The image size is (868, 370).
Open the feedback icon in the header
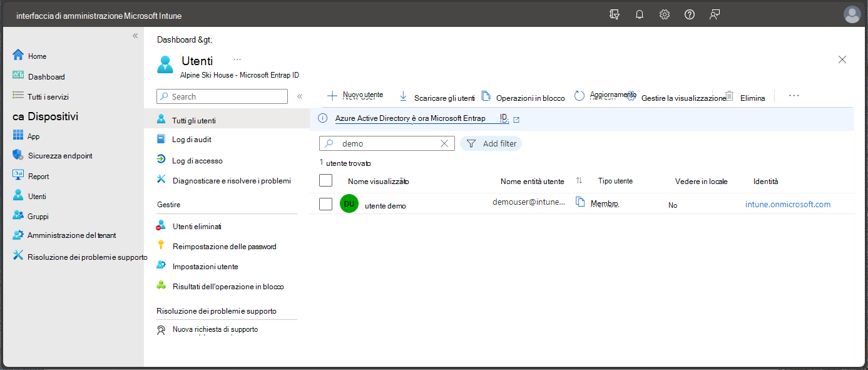point(715,14)
